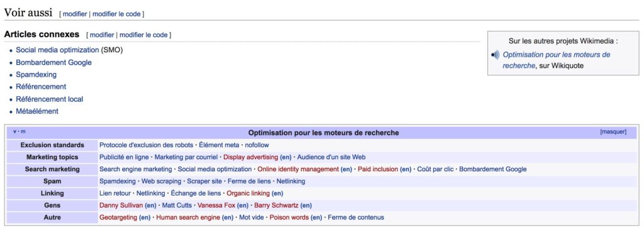
Task: Click the red Paid inclusion link
Action: click(378, 169)
